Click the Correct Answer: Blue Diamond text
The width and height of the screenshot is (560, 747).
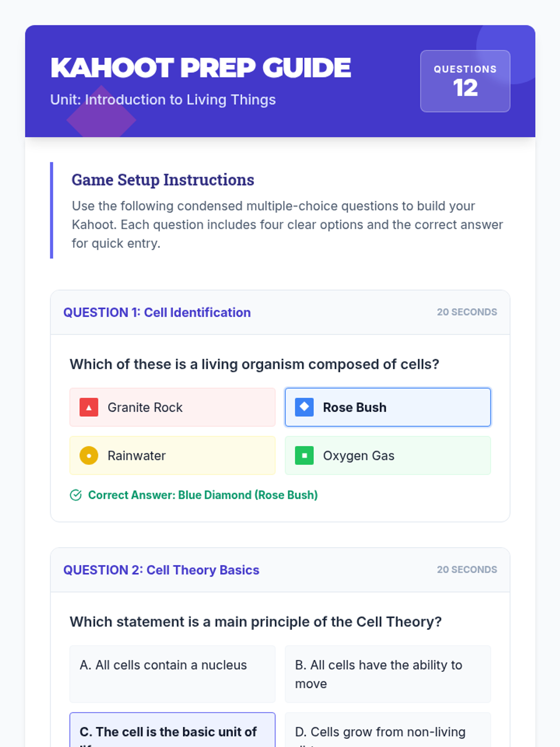(x=203, y=495)
